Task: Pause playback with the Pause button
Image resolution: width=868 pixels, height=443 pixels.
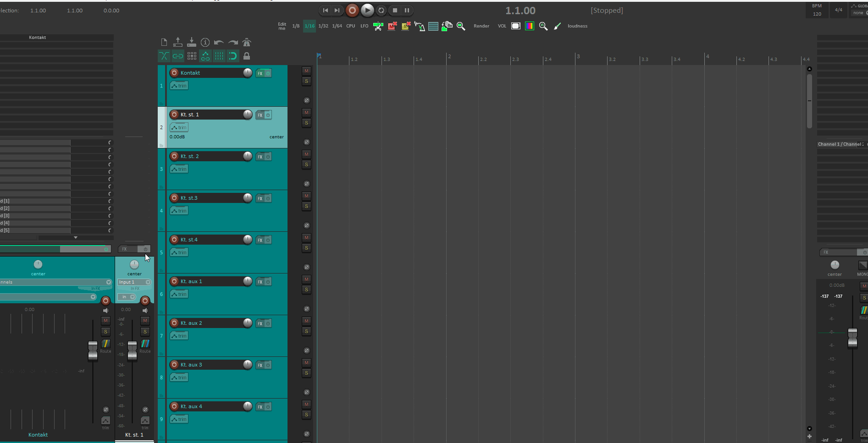Action: point(407,10)
